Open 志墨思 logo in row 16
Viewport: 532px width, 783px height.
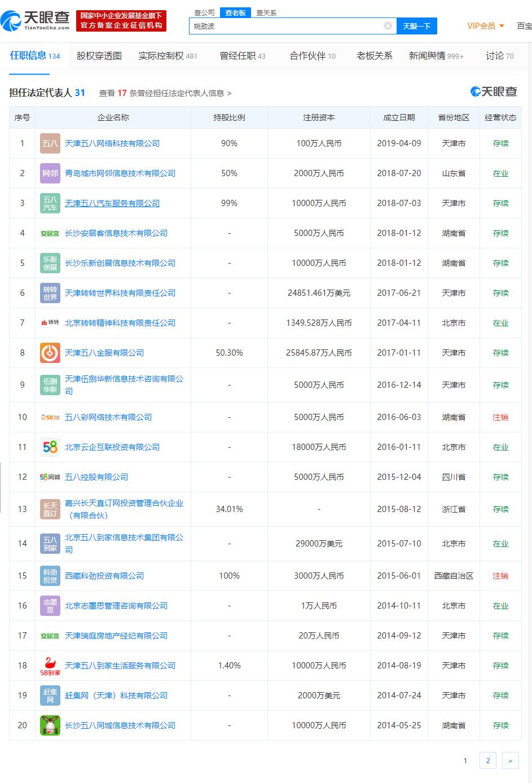pos(50,606)
